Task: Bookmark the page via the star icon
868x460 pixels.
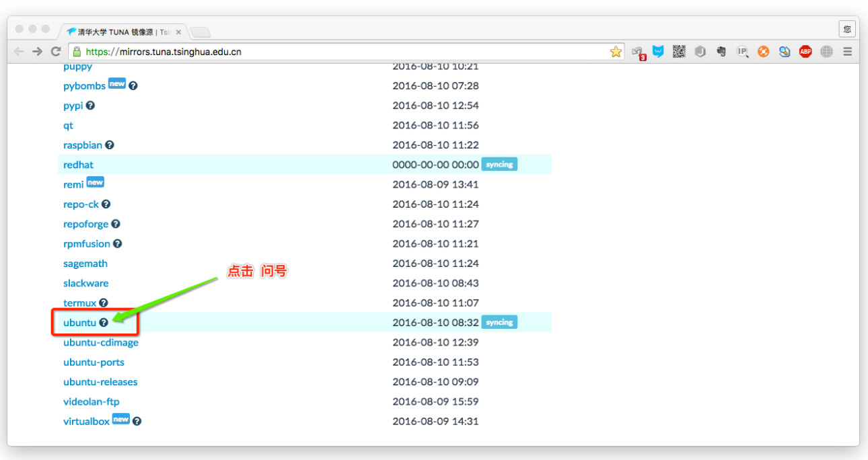Action: (x=616, y=51)
